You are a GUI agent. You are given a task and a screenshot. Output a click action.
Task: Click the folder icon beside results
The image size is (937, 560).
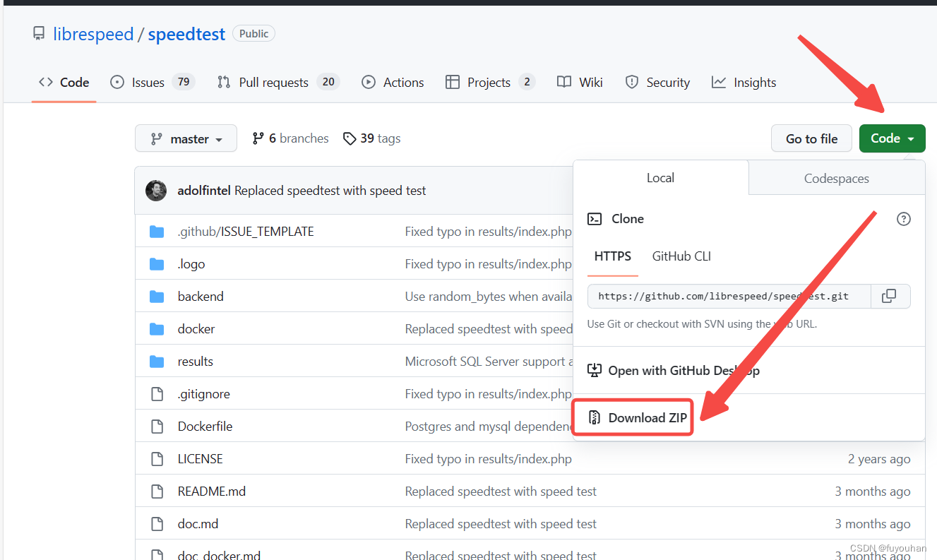(x=157, y=362)
